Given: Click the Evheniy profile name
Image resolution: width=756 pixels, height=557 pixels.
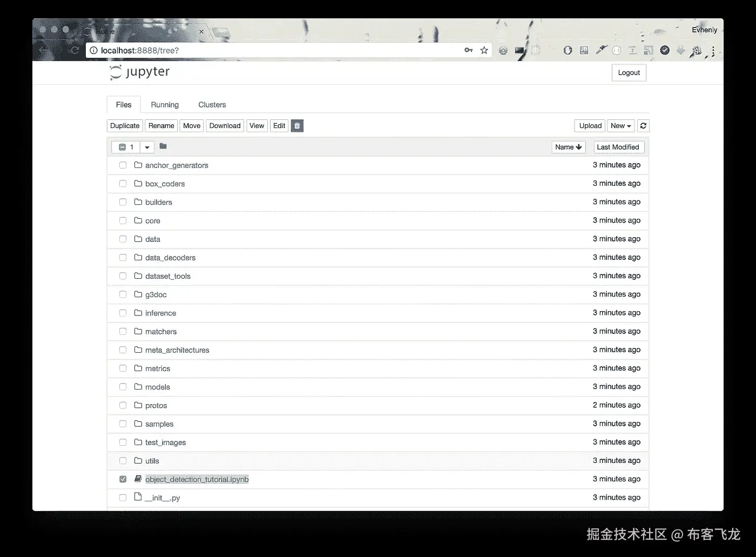Looking at the screenshot, I should click(705, 30).
